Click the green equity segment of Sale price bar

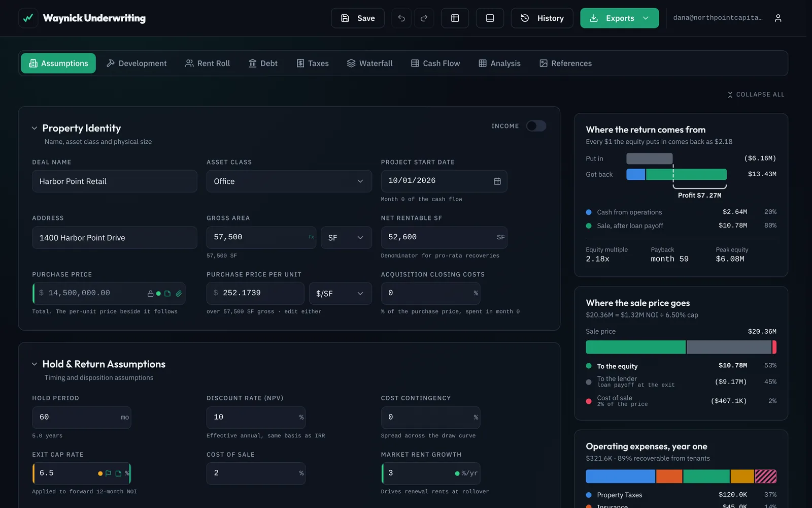pos(635,347)
